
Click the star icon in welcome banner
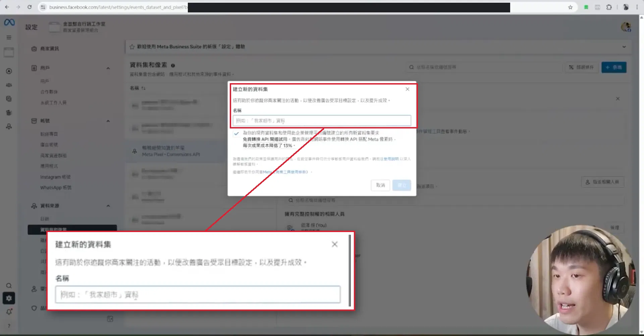132,47
